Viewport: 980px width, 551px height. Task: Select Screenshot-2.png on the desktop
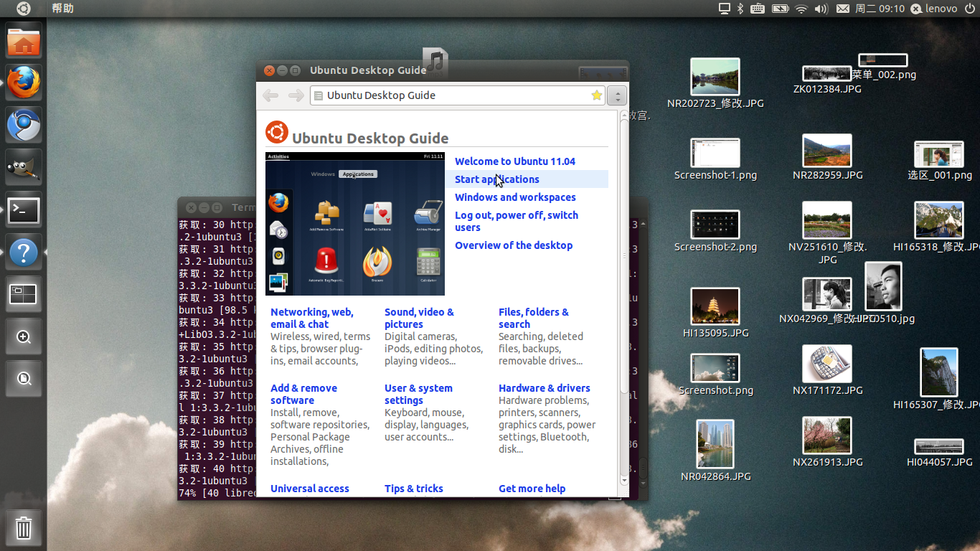pos(715,231)
